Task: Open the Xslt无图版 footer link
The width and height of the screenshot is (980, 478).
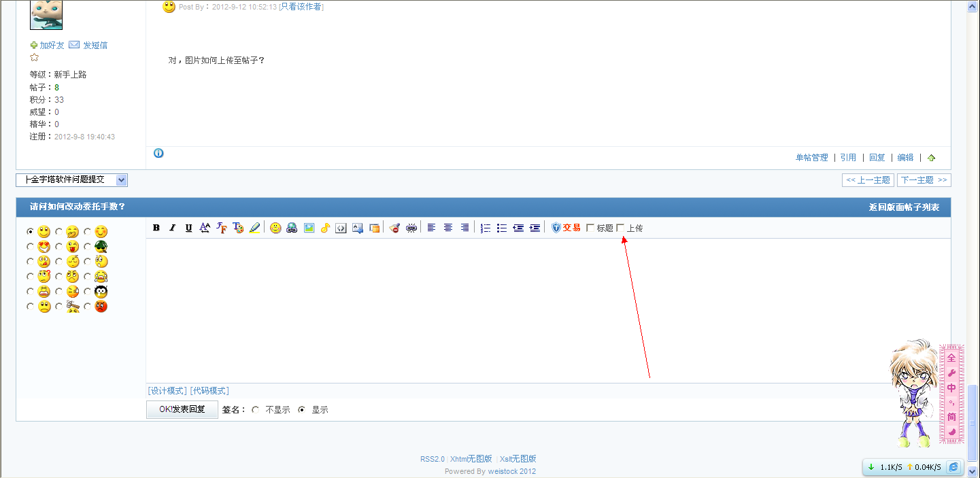Action: pos(518,459)
